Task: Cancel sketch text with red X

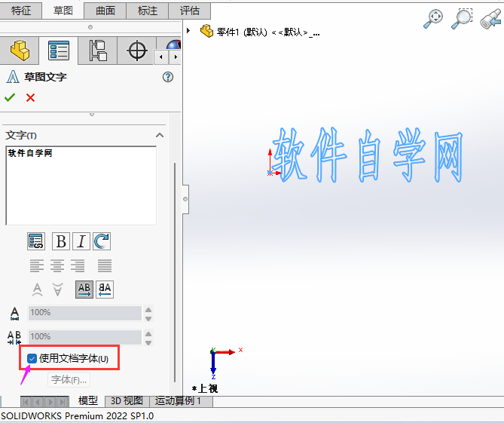Action: [31, 97]
